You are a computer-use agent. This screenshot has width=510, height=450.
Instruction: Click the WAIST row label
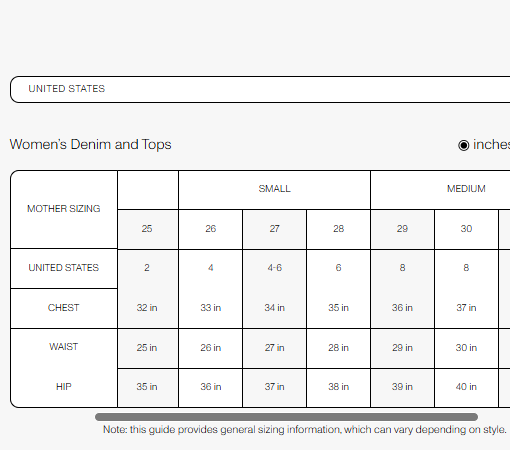[64, 347]
